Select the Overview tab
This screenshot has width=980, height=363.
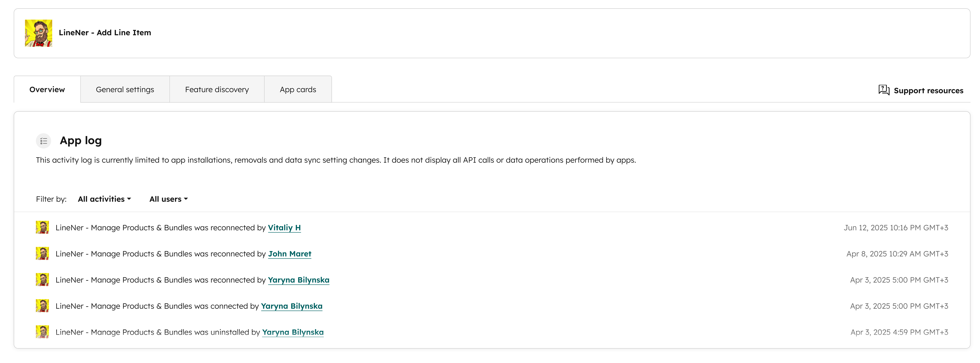(x=47, y=90)
